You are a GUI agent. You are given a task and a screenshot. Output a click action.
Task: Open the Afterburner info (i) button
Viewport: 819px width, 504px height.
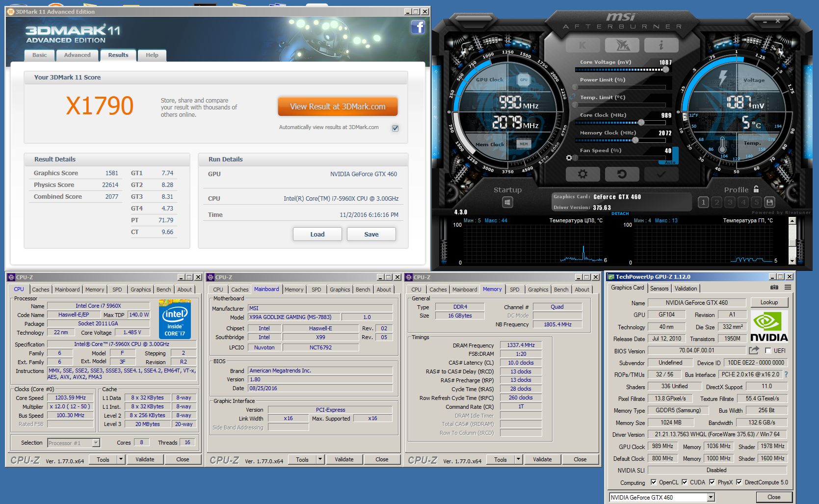pos(661,45)
